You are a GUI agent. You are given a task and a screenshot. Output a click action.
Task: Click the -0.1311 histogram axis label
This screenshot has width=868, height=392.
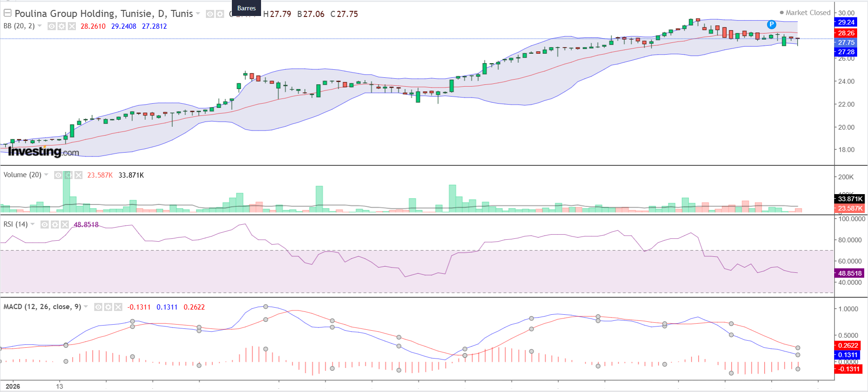[849, 369]
